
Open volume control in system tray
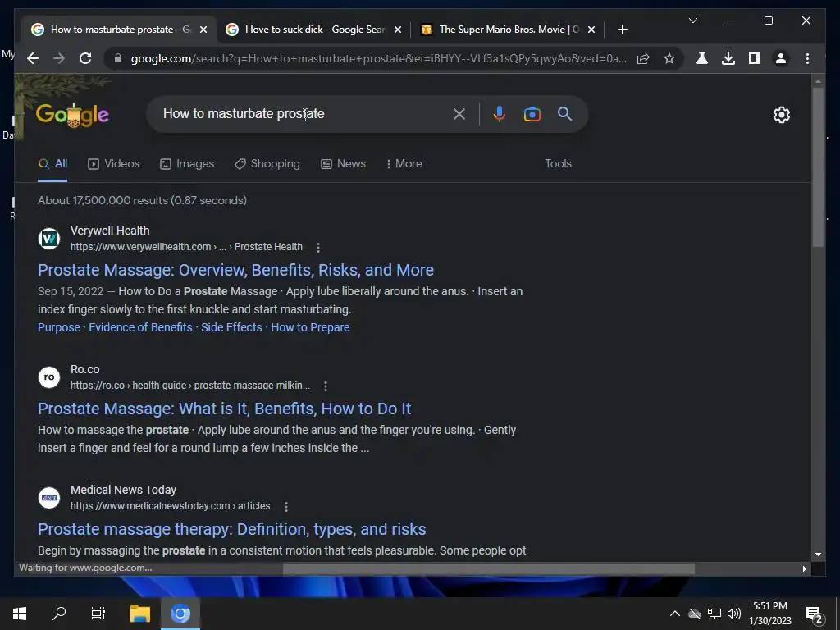(x=734, y=614)
